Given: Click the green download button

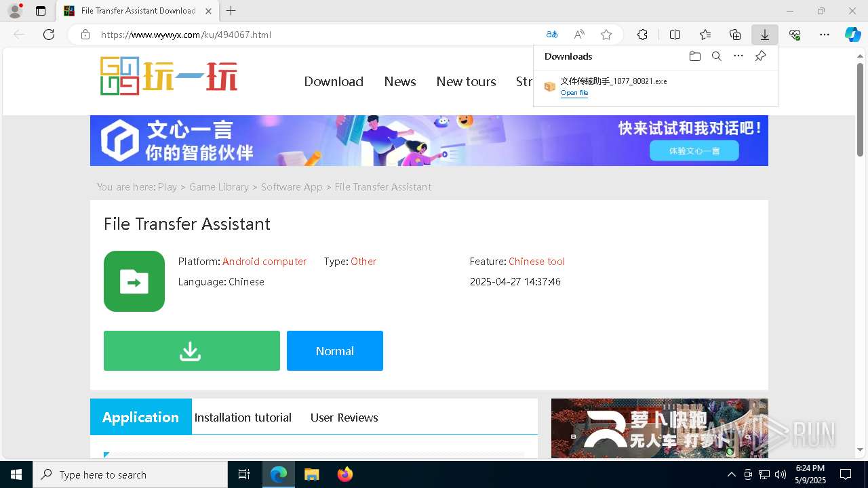Looking at the screenshot, I should point(192,351).
